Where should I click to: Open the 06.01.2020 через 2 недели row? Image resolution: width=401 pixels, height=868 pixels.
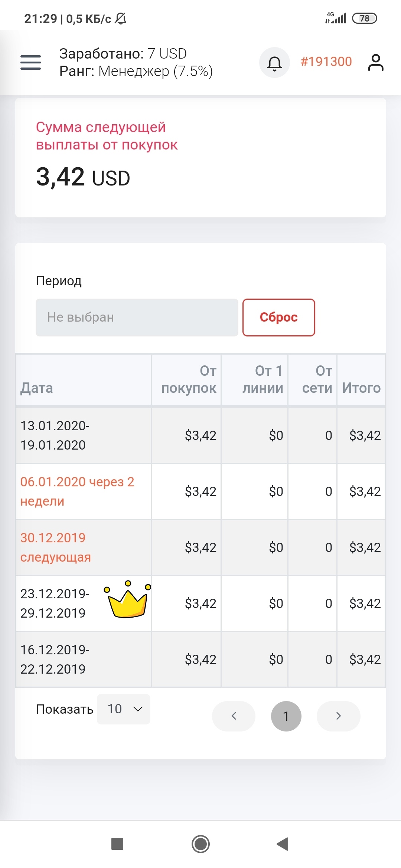click(200, 491)
